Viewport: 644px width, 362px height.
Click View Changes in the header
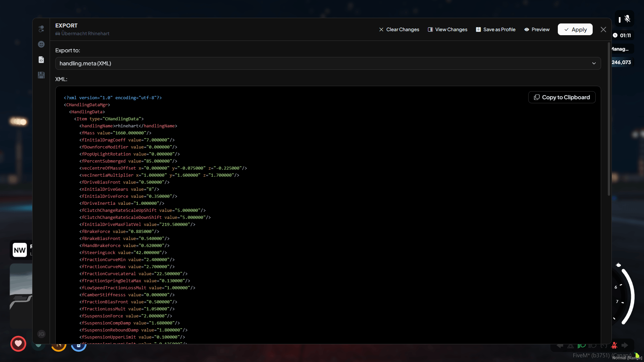(447, 29)
